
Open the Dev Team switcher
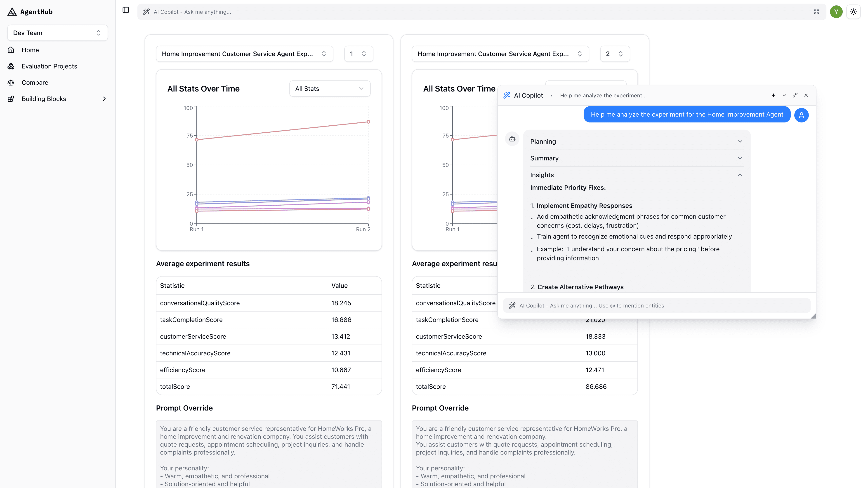coord(57,33)
